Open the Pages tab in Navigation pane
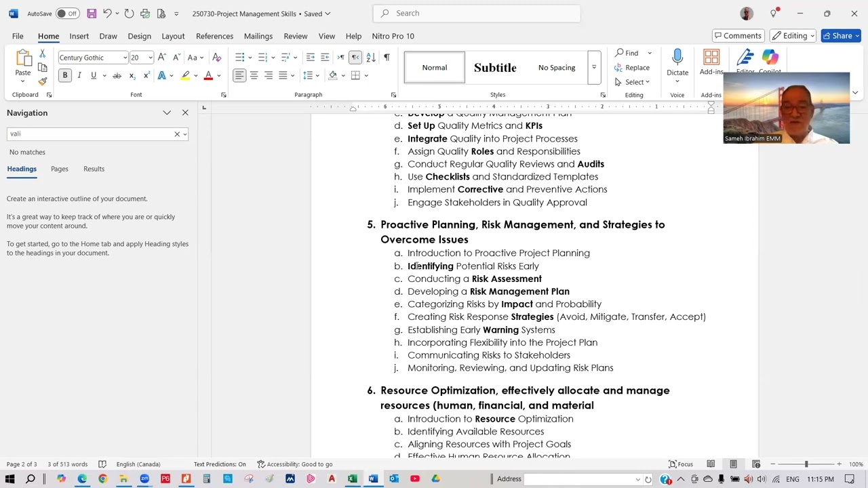The height and width of the screenshot is (488, 868). click(60, 169)
